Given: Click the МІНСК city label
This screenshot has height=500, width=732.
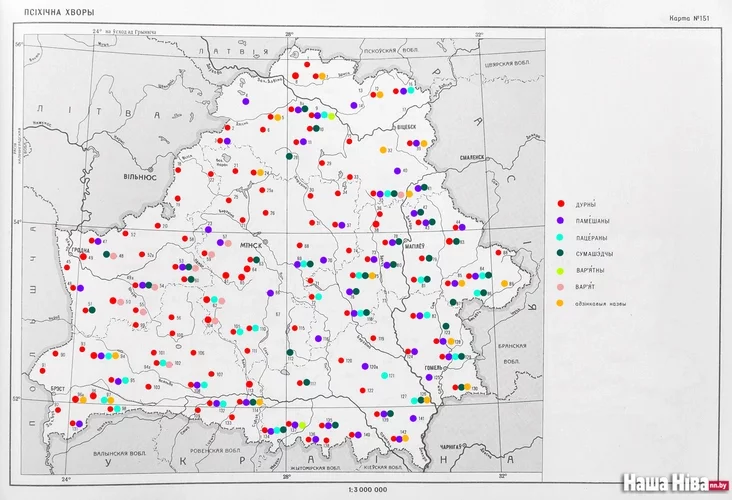Looking at the screenshot, I should [x=249, y=245].
